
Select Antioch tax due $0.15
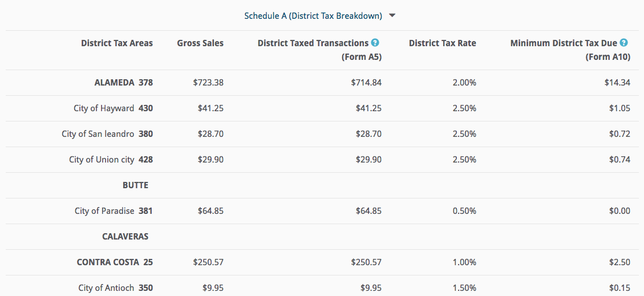click(x=619, y=288)
